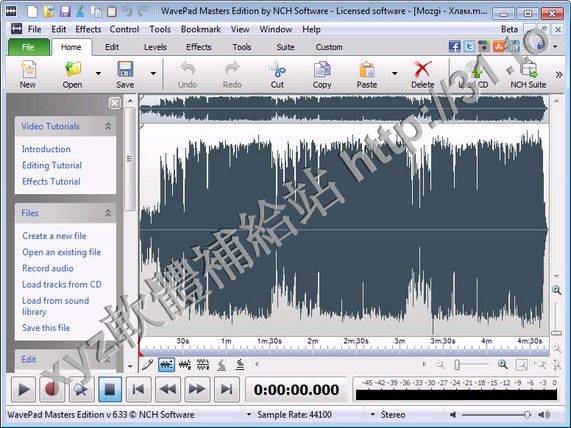Open the Editing Tutorial link
This screenshot has width=571, height=428.
(52, 165)
